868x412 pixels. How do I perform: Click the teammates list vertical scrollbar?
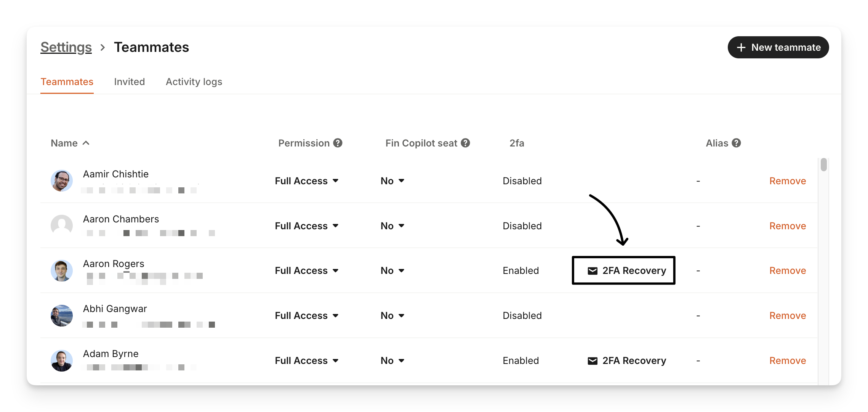pyautogui.click(x=824, y=165)
